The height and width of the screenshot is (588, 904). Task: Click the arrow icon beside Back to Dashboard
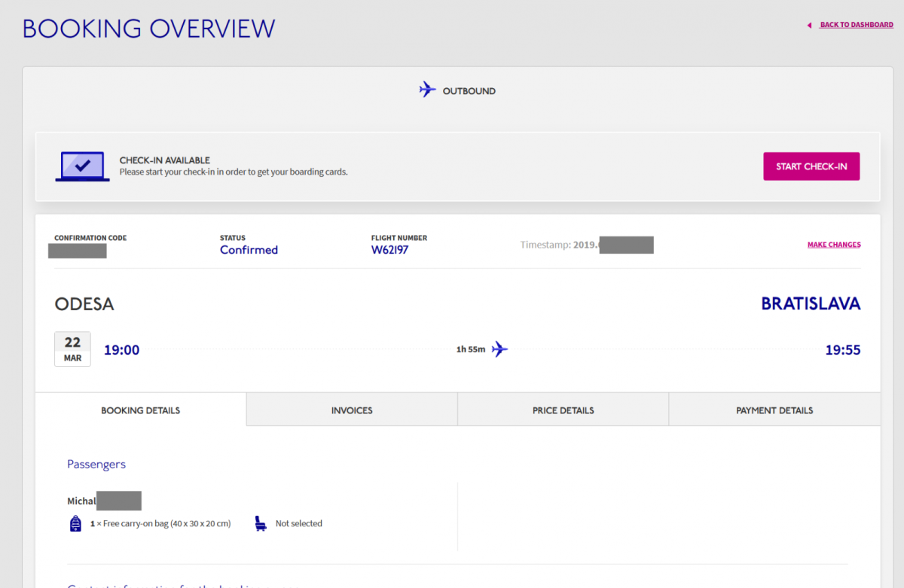pyautogui.click(x=809, y=26)
